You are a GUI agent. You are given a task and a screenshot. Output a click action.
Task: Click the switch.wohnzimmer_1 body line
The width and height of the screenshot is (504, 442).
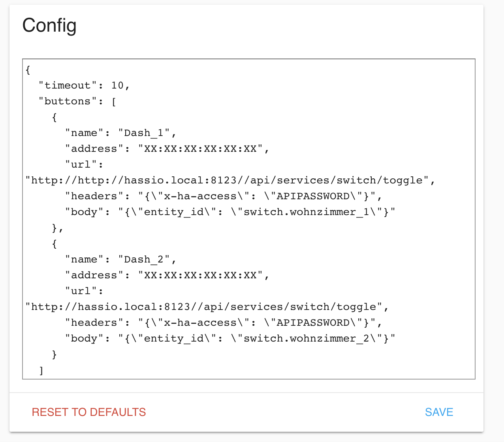coord(230,212)
